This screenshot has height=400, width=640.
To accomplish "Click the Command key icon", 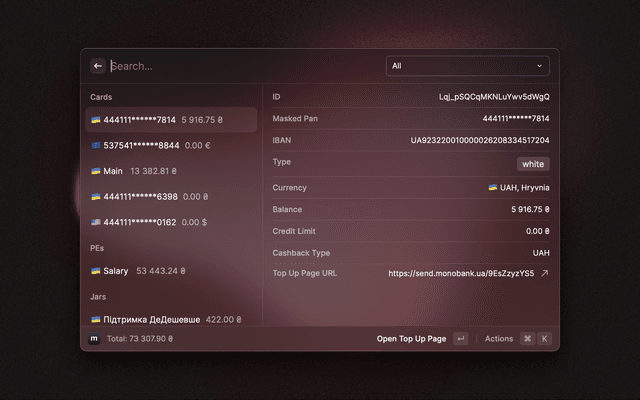I will [527, 339].
